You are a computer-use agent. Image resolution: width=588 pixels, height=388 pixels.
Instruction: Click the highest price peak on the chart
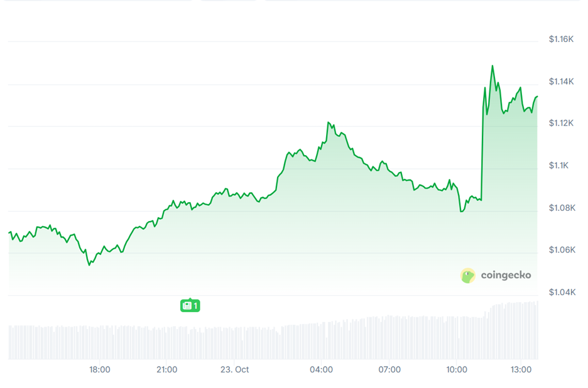click(x=492, y=66)
